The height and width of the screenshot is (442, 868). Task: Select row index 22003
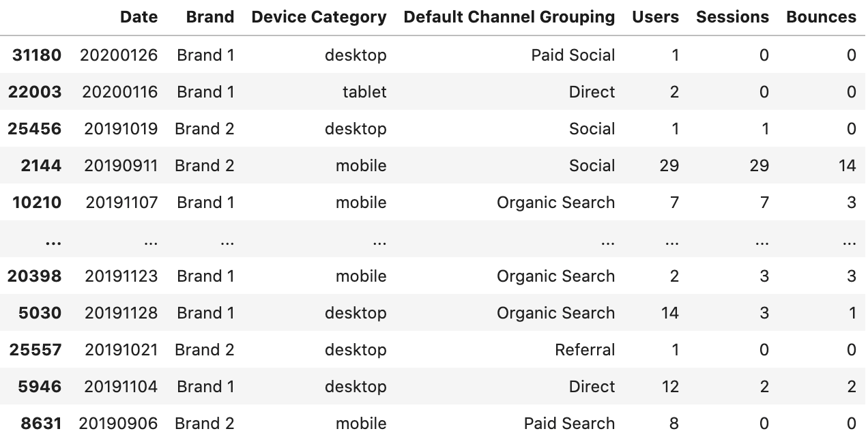35,92
